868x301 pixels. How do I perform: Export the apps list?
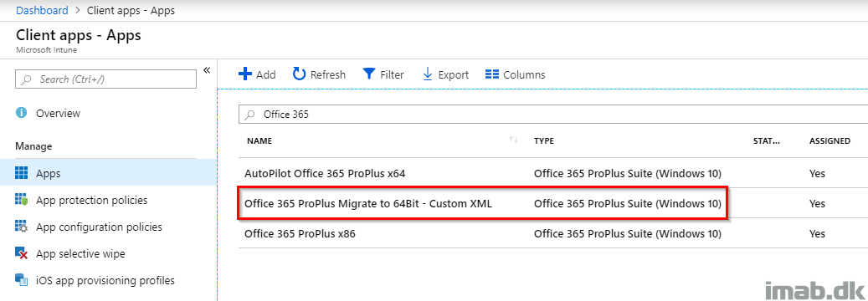445,74
